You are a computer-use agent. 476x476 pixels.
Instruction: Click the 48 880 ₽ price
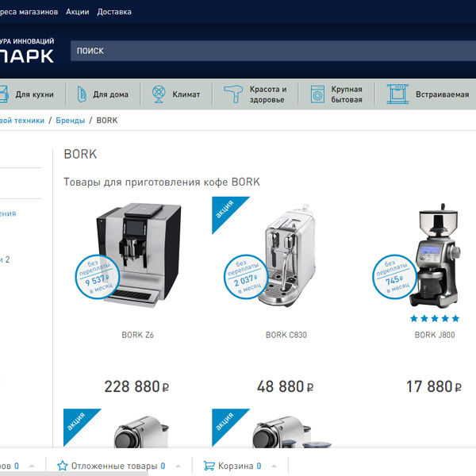tap(286, 387)
